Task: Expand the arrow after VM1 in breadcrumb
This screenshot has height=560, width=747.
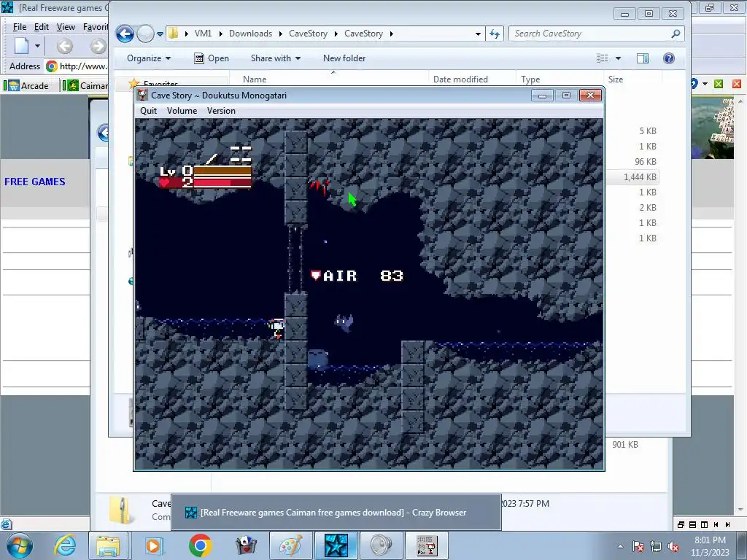Action: click(x=220, y=34)
